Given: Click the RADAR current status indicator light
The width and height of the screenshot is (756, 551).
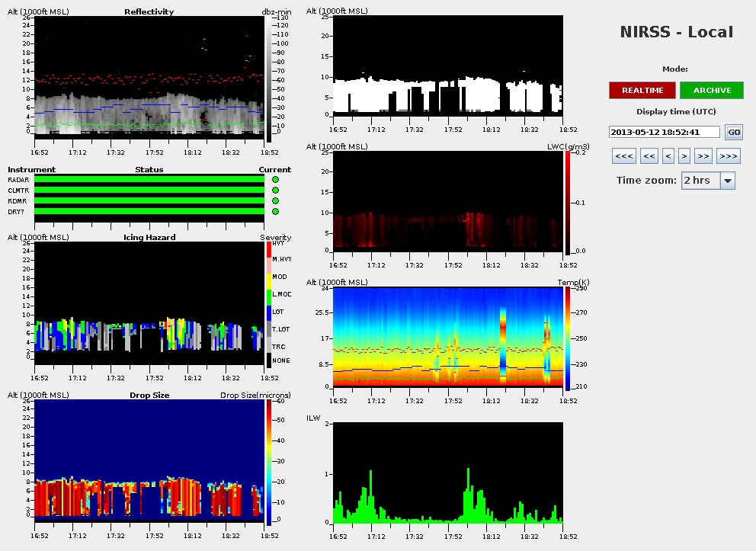Looking at the screenshot, I should [x=275, y=179].
